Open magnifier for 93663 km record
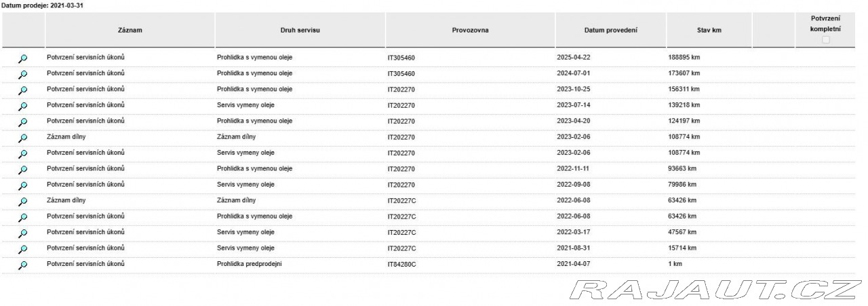 [23, 170]
